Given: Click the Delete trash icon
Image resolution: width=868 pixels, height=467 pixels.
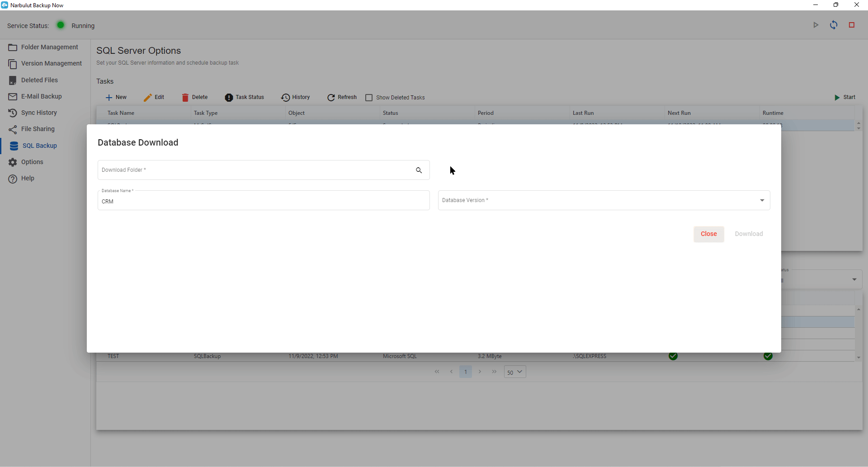Looking at the screenshot, I should (185, 98).
